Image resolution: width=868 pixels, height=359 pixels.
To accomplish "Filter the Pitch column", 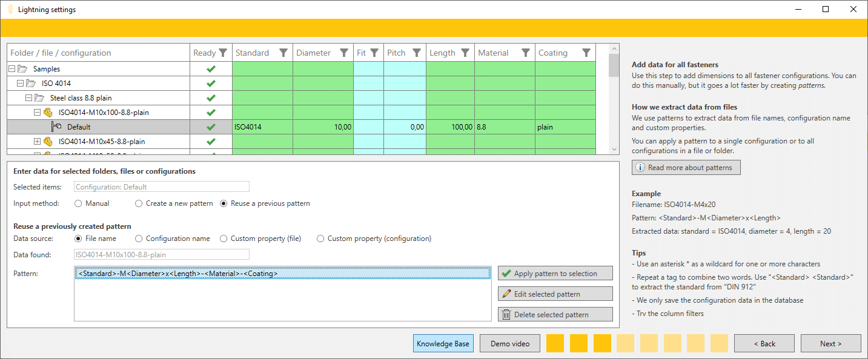I will 417,53.
